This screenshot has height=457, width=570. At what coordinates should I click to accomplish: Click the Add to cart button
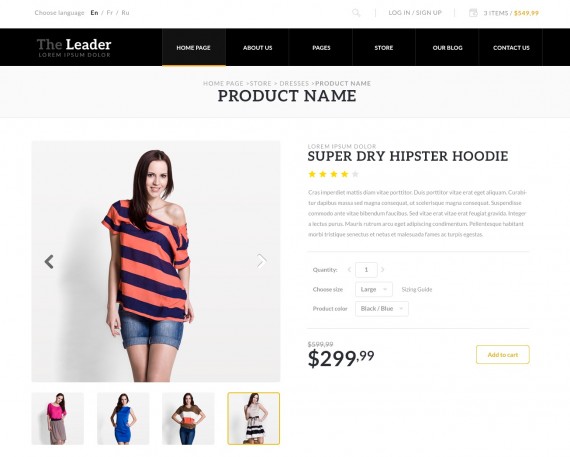pyautogui.click(x=503, y=354)
